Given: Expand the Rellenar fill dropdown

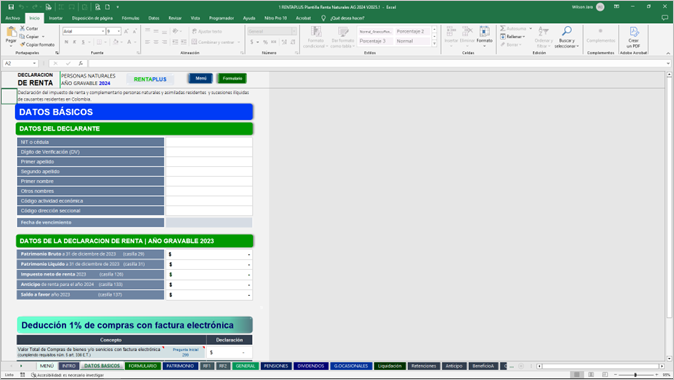Looking at the screenshot, I should pos(524,37).
